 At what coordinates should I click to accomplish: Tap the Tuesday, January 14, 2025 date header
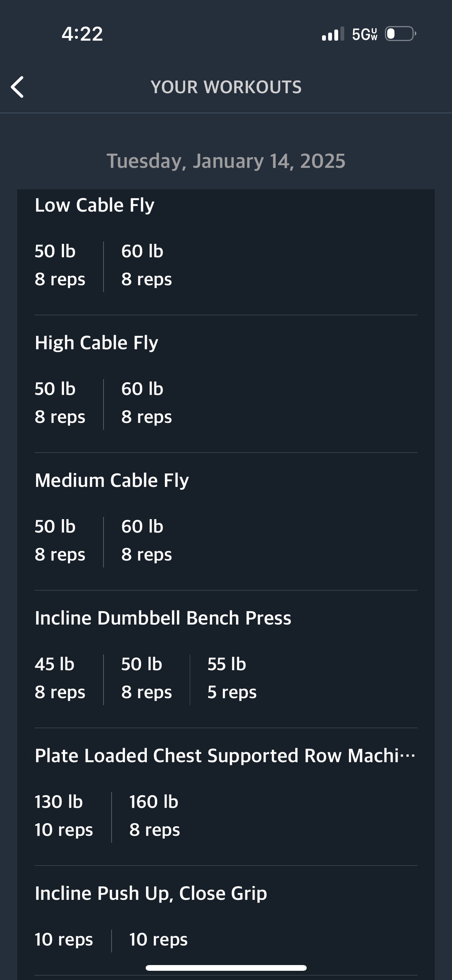226,161
